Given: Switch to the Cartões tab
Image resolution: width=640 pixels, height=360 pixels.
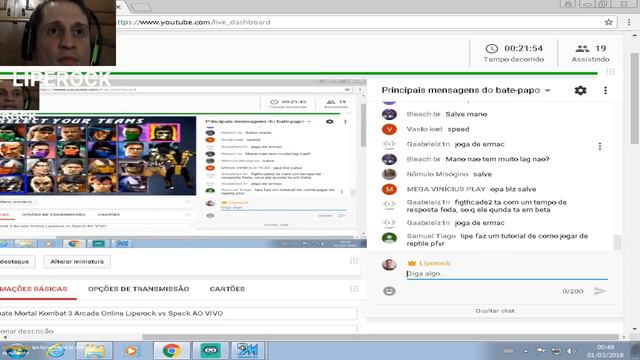Looking at the screenshot, I should click(x=227, y=289).
